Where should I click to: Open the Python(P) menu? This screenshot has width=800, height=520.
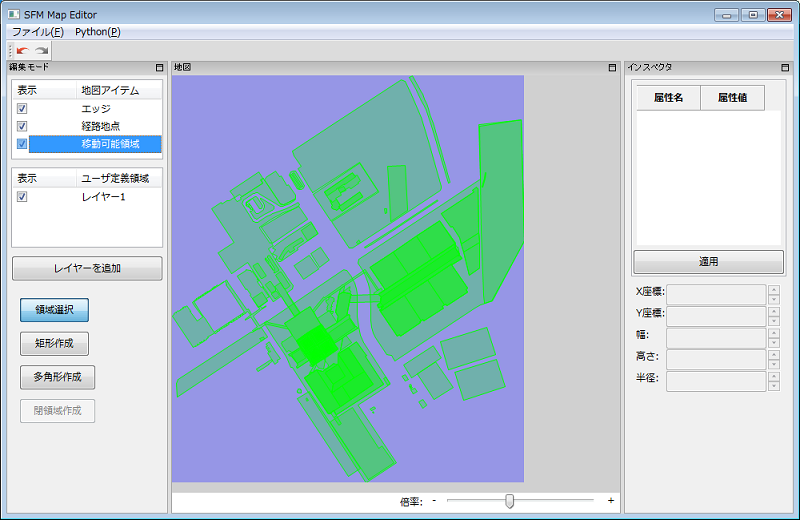point(97,32)
